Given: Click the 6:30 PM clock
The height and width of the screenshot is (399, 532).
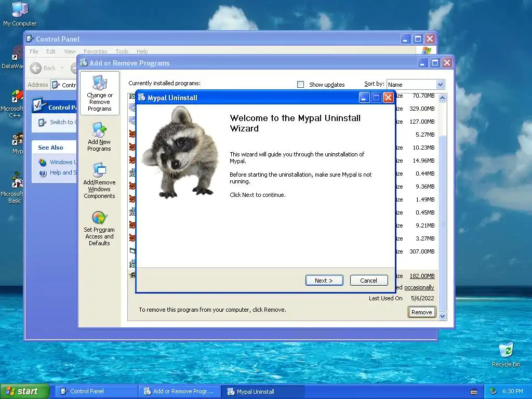Looking at the screenshot, I should 512,391.
